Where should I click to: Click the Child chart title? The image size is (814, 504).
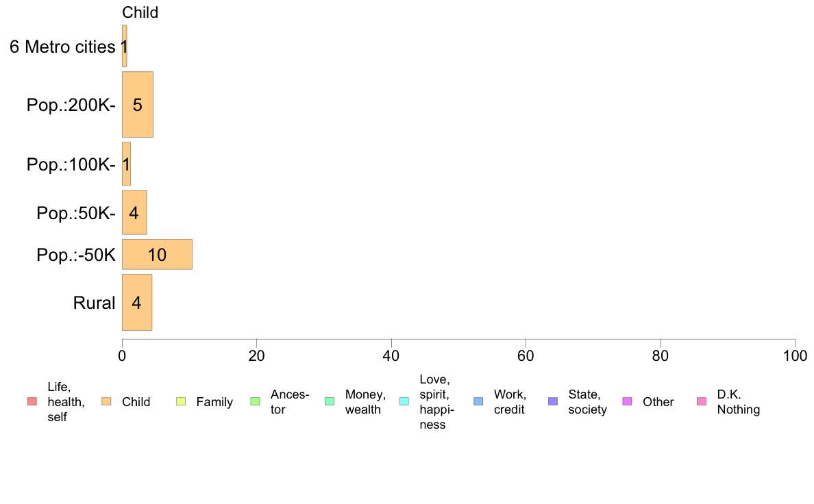140,12
